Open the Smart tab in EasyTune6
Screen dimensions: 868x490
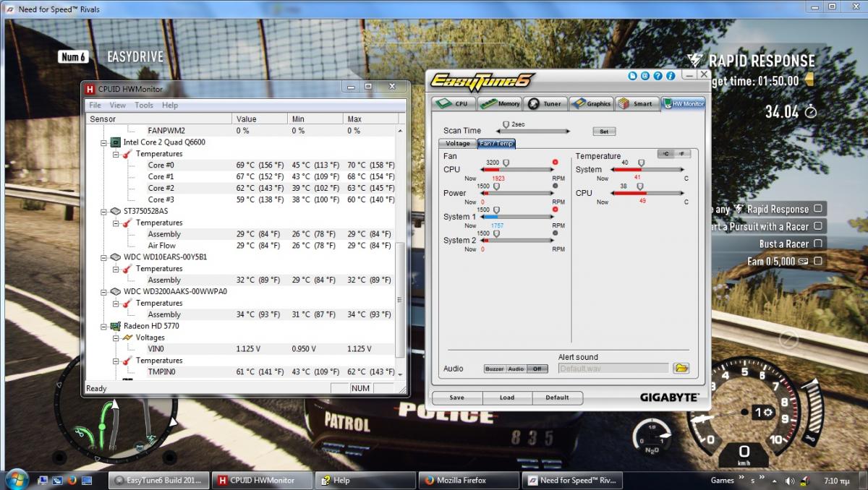tap(637, 103)
